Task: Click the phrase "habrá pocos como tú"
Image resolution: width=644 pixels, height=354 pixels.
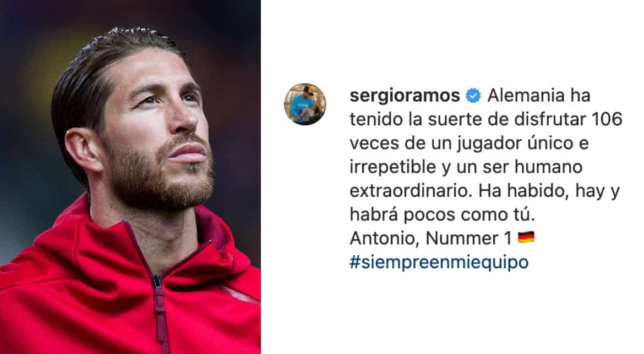Action: click(x=442, y=214)
